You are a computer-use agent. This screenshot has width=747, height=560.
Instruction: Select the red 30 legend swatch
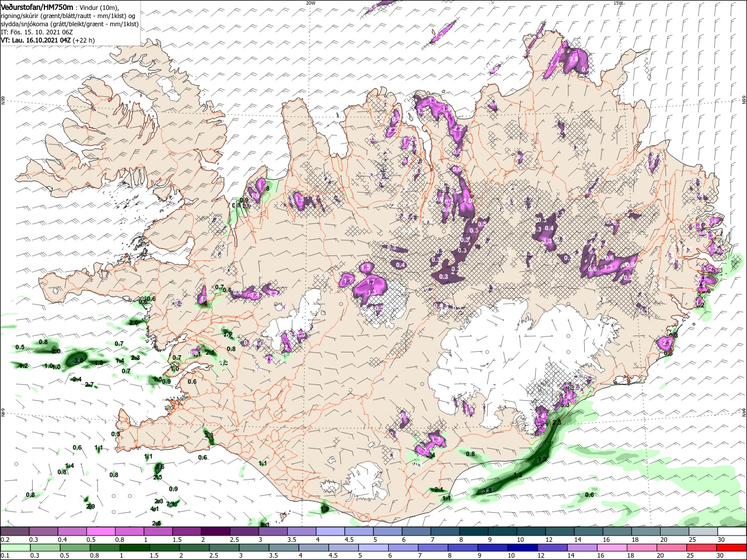pyautogui.click(x=731, y=548)
